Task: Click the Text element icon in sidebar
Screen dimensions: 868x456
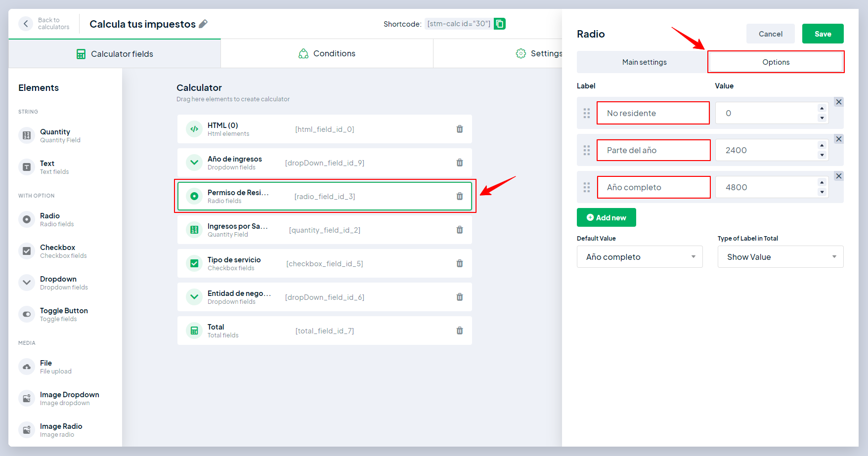Action: 27,167
